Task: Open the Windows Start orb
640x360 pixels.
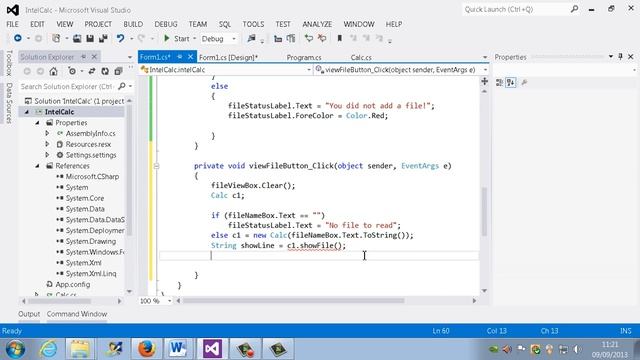Action: click(15, 349)
